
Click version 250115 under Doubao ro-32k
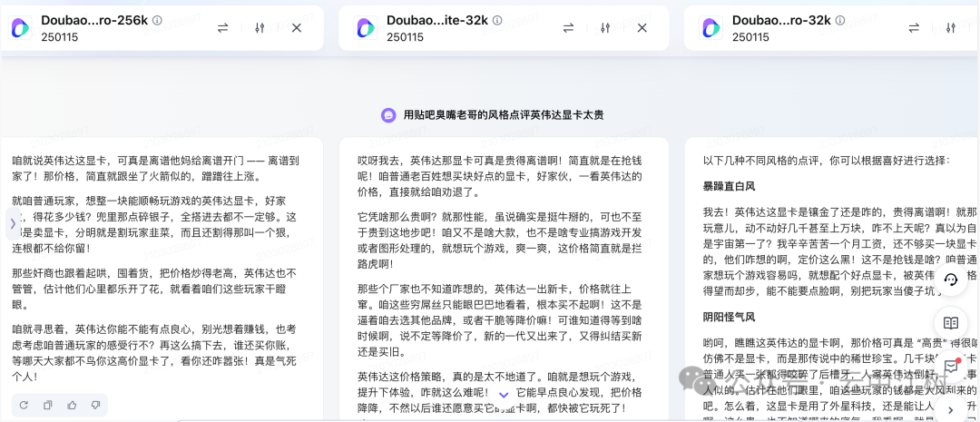click(750, 37)
